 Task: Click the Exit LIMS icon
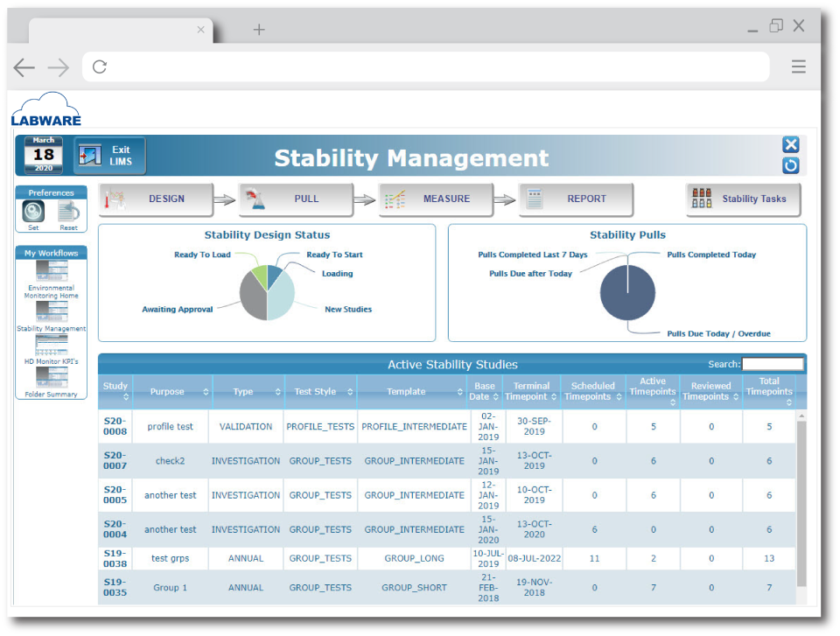click(x=88, y=154)
